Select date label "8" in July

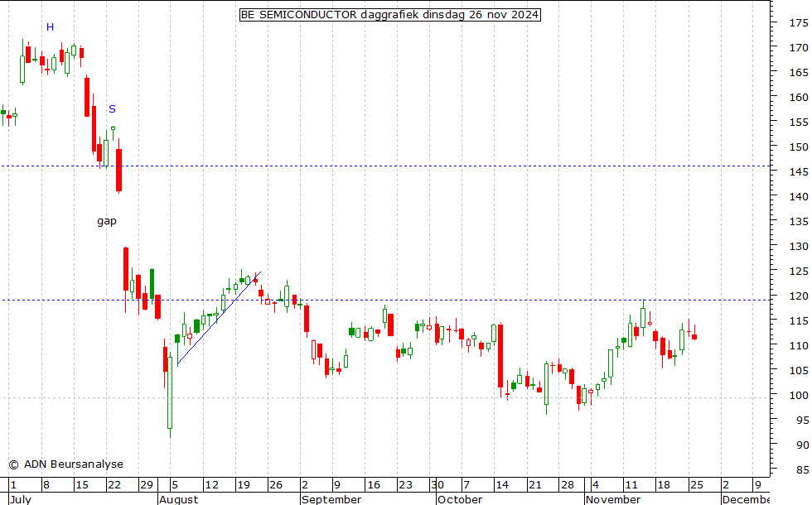point(46,485)
